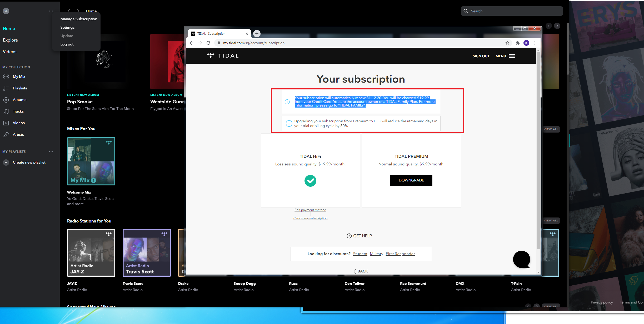The image size is (644, 324).
Task: Close the TIDAL - Subscription tab
Action: point(247,34)
